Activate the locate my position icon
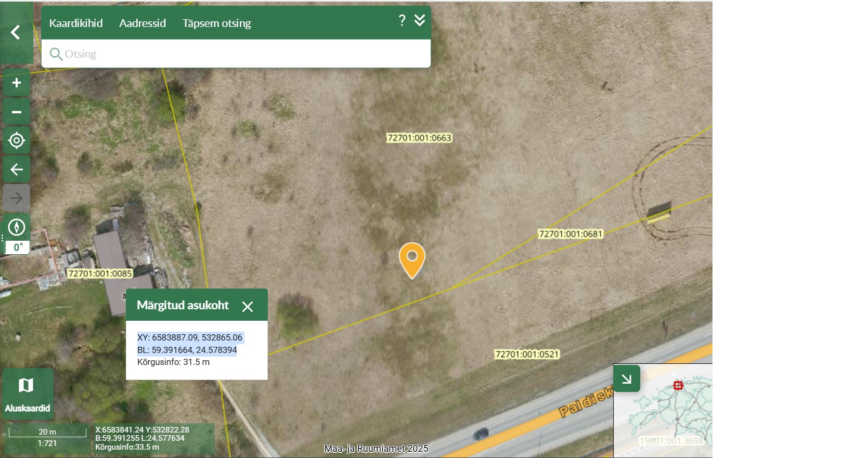This screenshot has width=868, height=458. (x=17, y=140)
